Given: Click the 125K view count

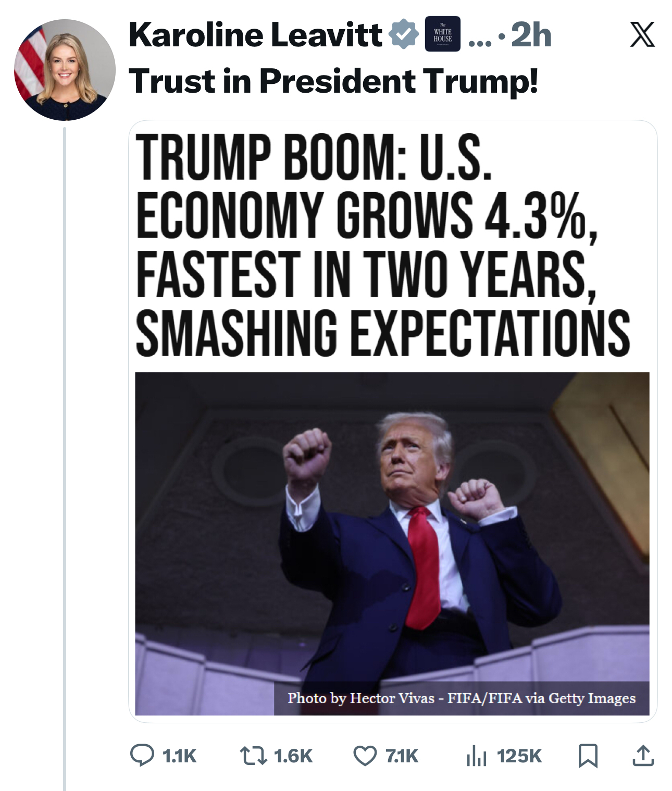Looking at the screenshot, I should click(x=519, y=756).
